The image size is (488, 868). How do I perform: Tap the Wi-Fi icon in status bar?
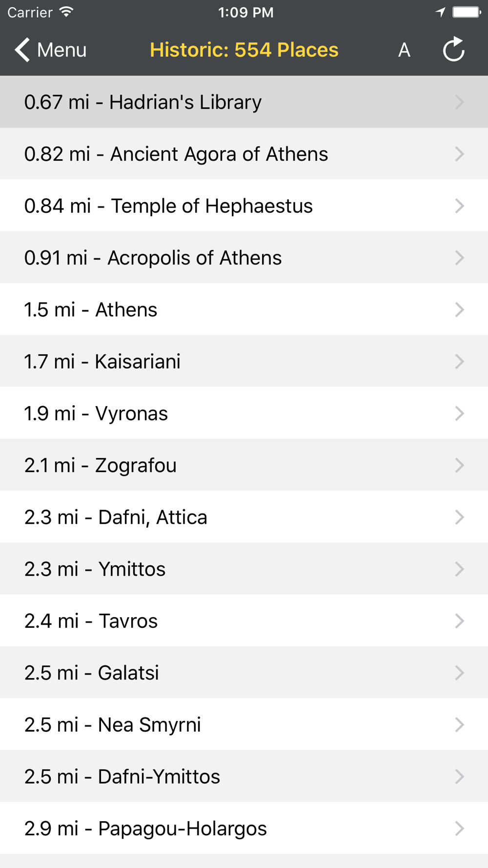click(x=66, y=12)
